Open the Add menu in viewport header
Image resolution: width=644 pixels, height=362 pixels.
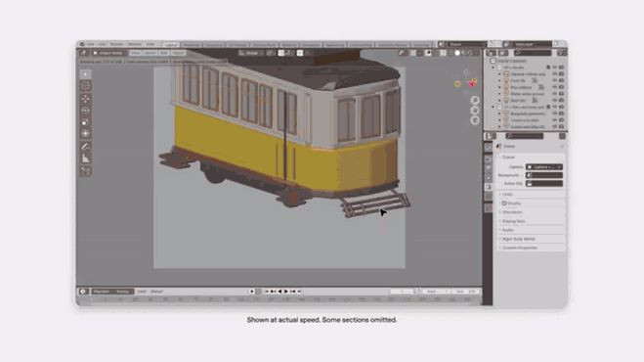[164, 53]
